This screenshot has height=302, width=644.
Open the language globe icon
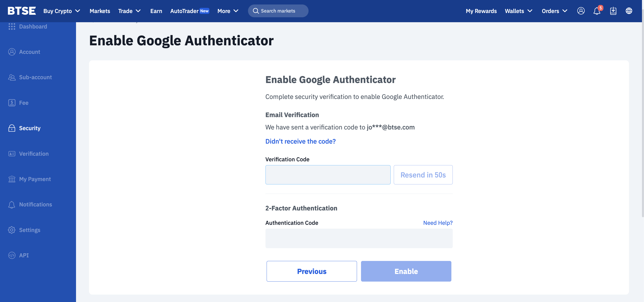[x=629, y=11]
